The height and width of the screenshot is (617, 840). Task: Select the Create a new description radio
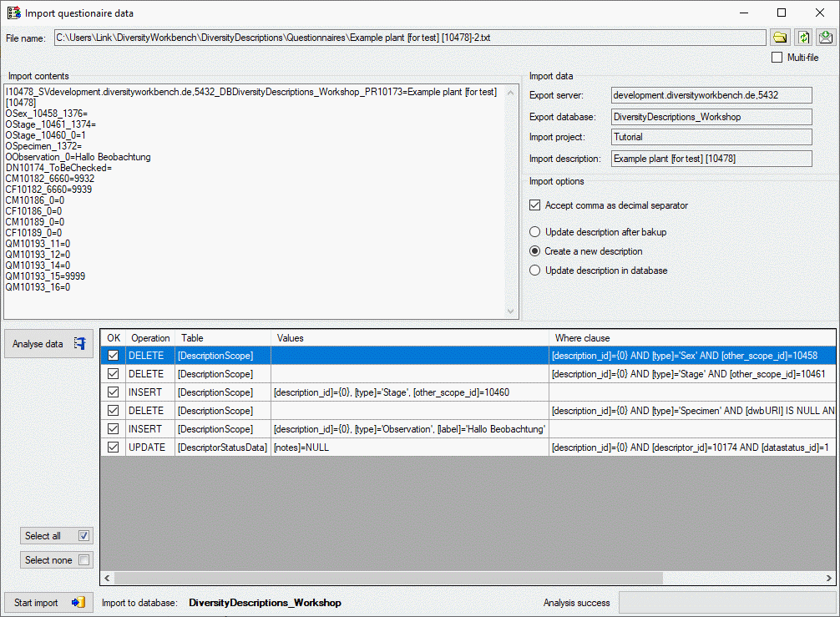535,251
